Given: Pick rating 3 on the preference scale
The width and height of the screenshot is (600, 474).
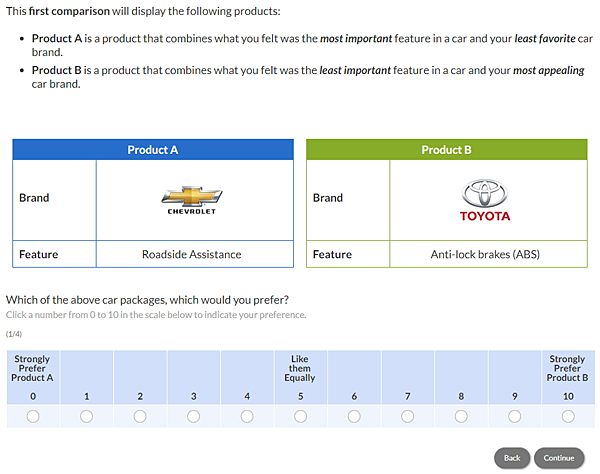Looking at the screenshot, I should [193, 416].
